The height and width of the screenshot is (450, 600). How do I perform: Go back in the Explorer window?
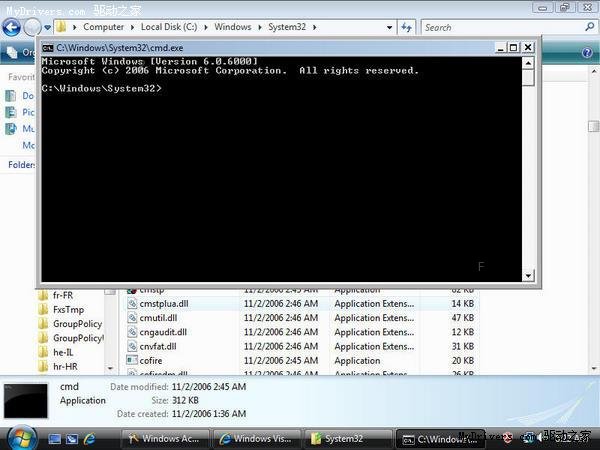coord(11,27)
